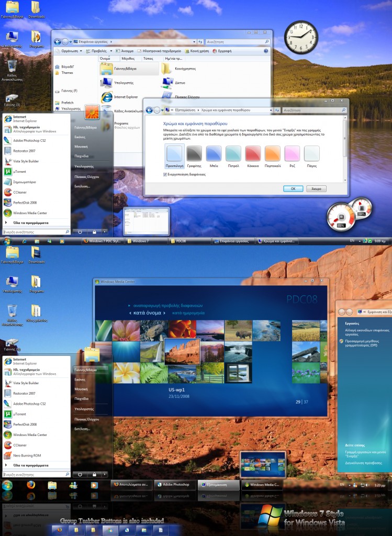This screenshot has width=392, height=536.
Task: Open the Explorer window's blue help icon
Action: tap(266, 51)
